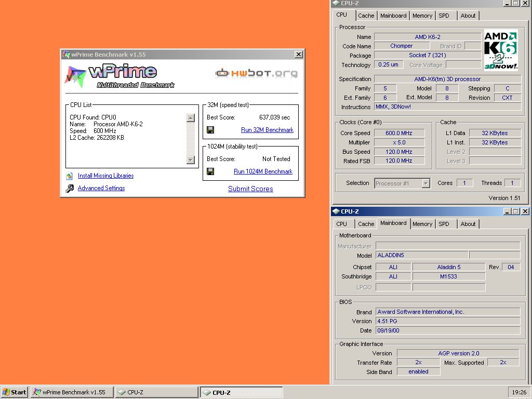
Task: Run the 32M benchmark
Action: 267,130
